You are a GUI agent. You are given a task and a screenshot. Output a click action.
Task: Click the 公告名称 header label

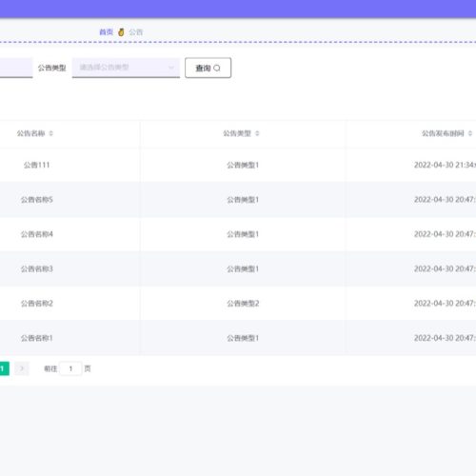click(30, 133)
